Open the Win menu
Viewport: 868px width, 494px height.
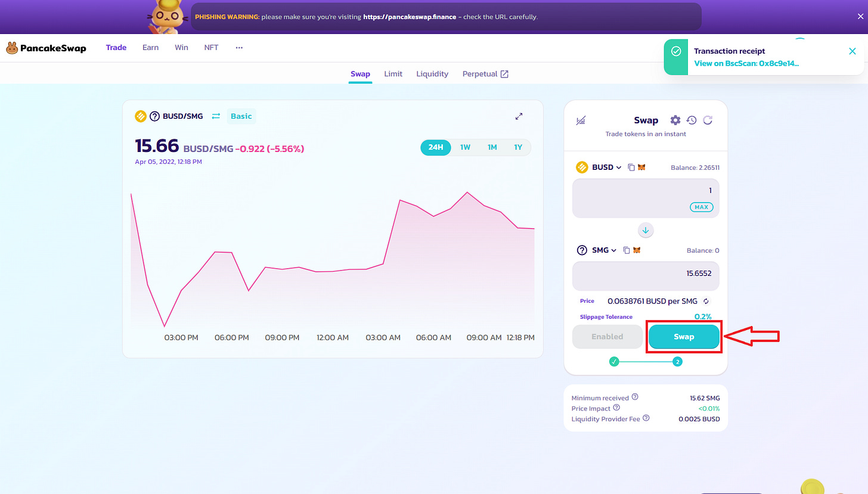(x=181, y=47)
